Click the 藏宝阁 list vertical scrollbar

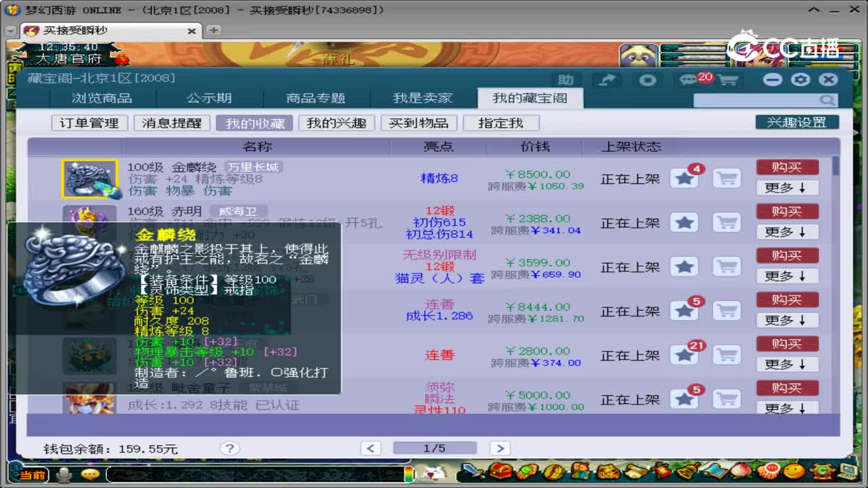(x=835, y=285)
